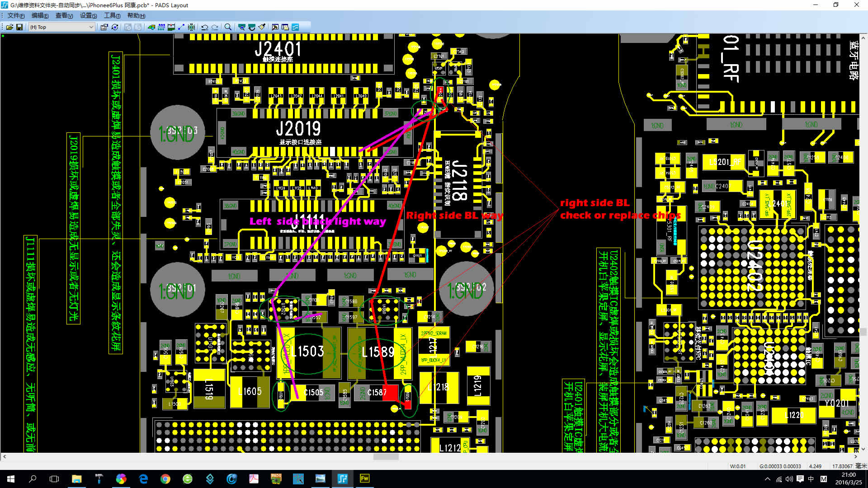Open the Dimensioning toolbar icon
868x488 pixels.
[x=171, y=27]
